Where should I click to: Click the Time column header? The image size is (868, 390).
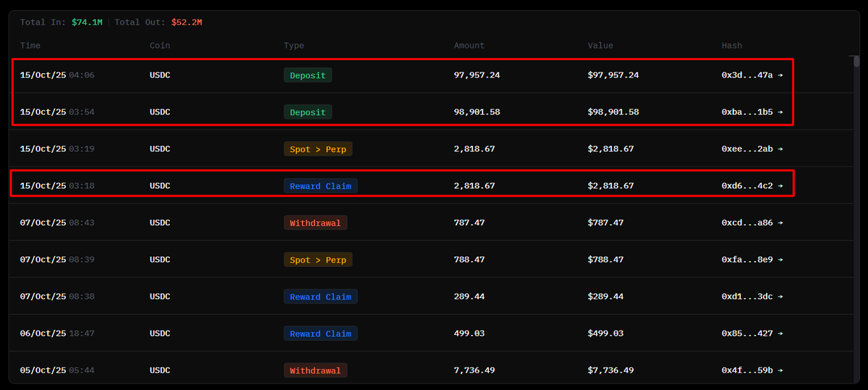[30, 46]
